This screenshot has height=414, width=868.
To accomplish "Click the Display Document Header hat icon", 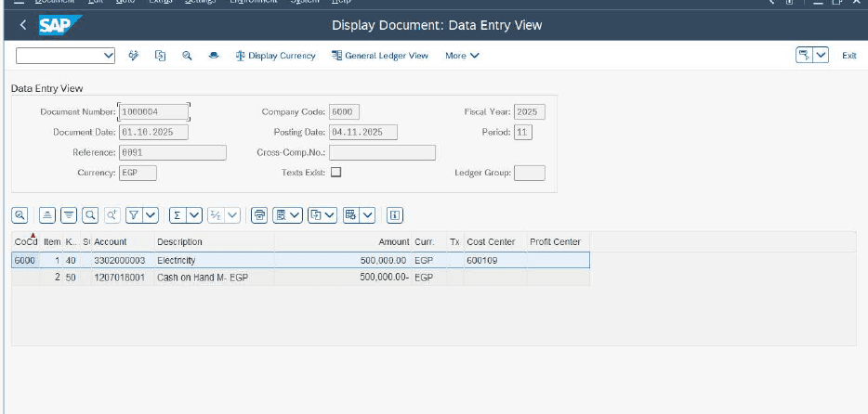I will click(215, 56).
